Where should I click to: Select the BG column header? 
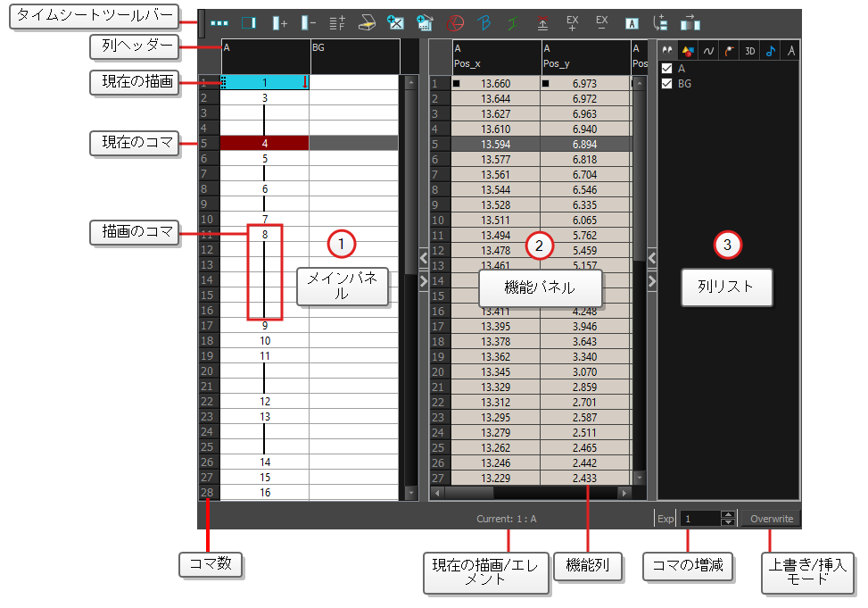click(x=355, y=56)
